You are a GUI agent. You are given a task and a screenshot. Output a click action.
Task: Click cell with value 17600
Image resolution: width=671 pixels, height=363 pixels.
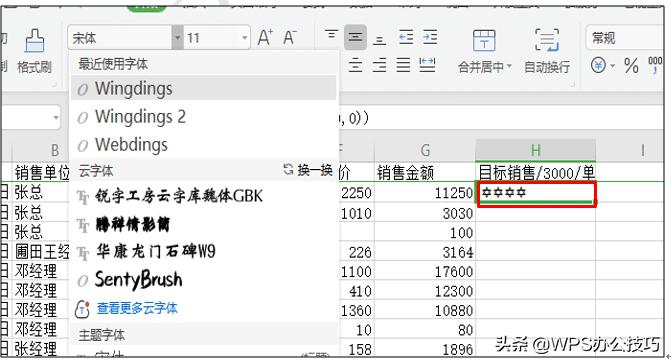(425, 271)
